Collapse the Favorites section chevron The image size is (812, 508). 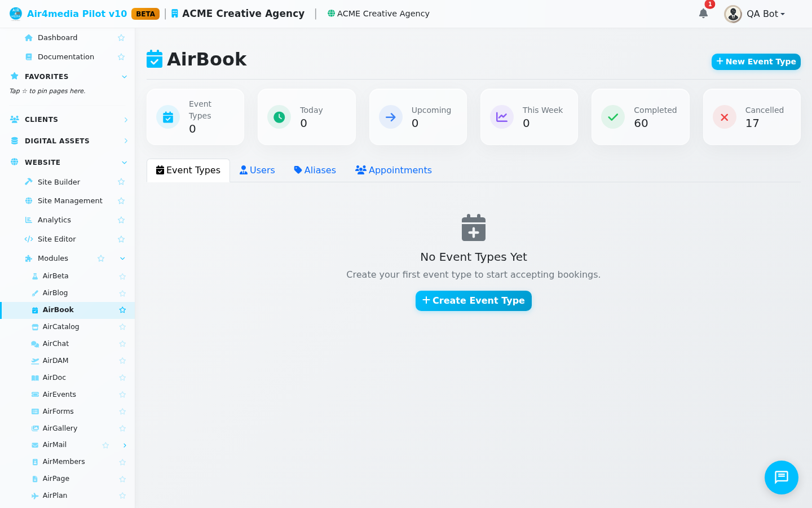coord(125,77)
